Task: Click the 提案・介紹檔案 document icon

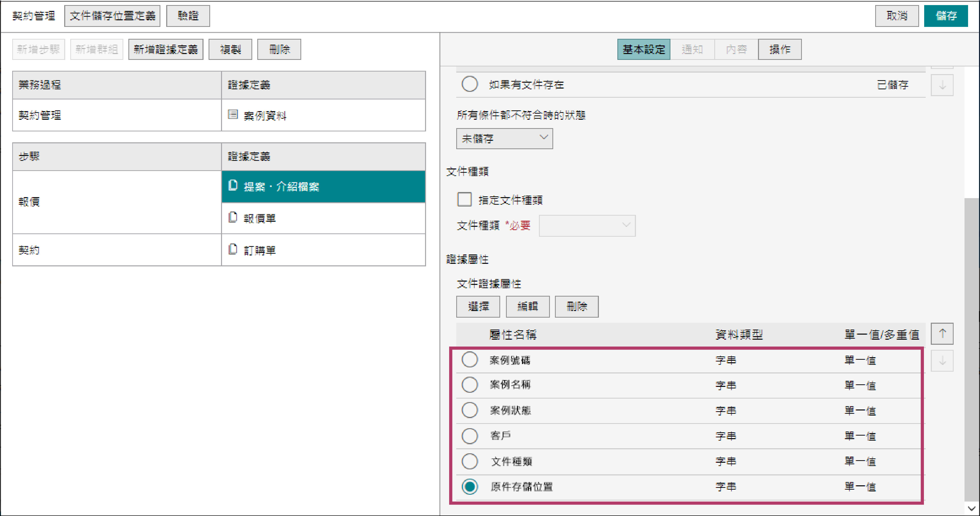Action: 233,185
